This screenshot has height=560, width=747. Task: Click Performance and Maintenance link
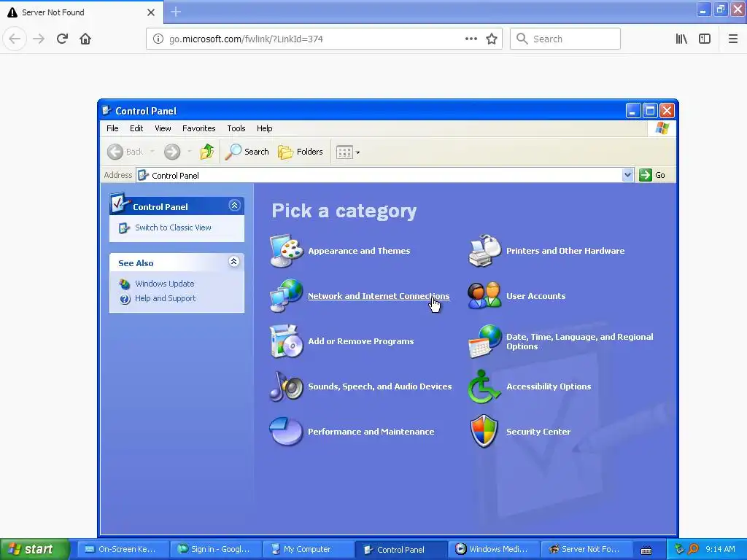371,432
